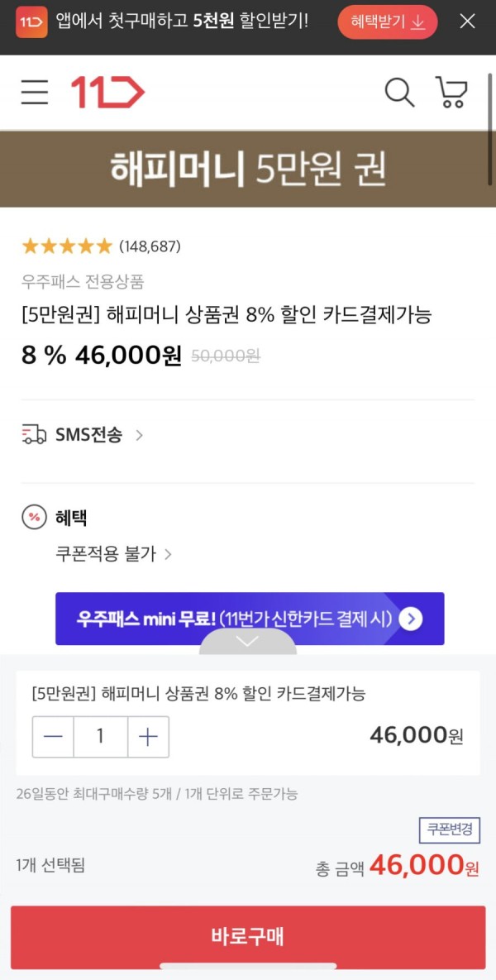Increase quantity with plus button
This screenshot has width=496, height=980.
click(x=148, y=737)
